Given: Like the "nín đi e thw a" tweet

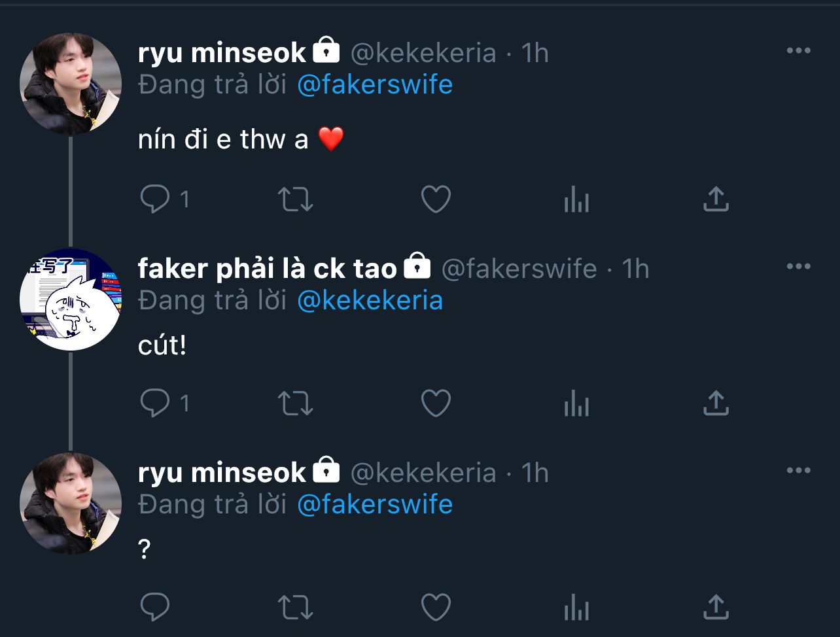Looking at the screenshot, I should pyautogui.click(x=436, y=199).
